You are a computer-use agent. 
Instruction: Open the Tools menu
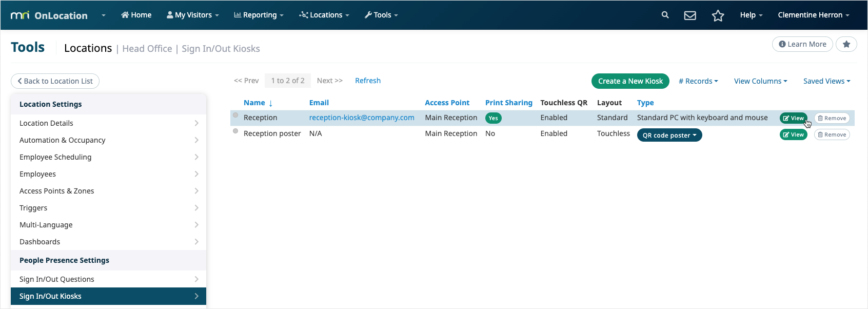pos(381,15)
